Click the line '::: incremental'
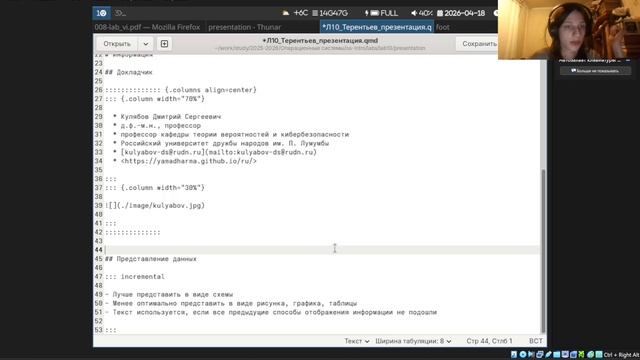This screenshot has width=640, height=360. 135,277
